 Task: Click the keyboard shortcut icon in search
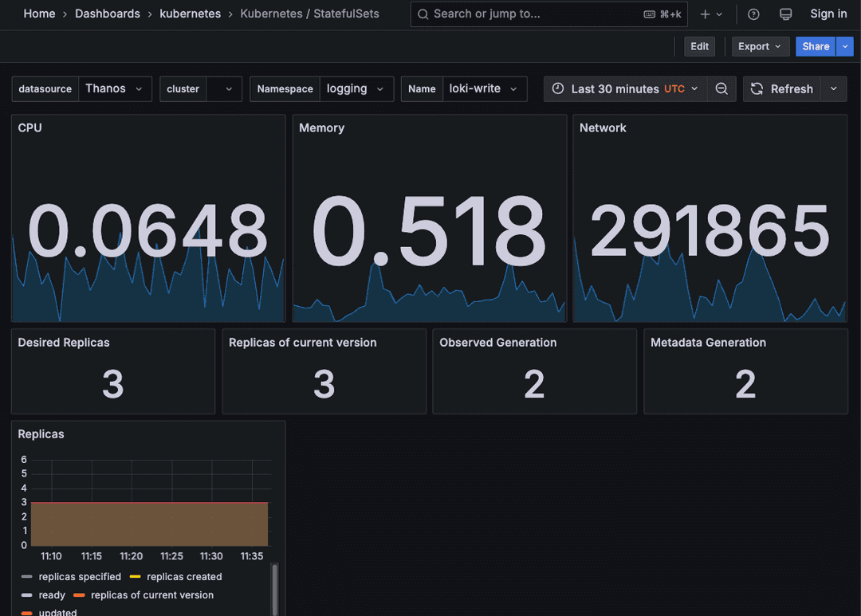(x=649, y=14)
